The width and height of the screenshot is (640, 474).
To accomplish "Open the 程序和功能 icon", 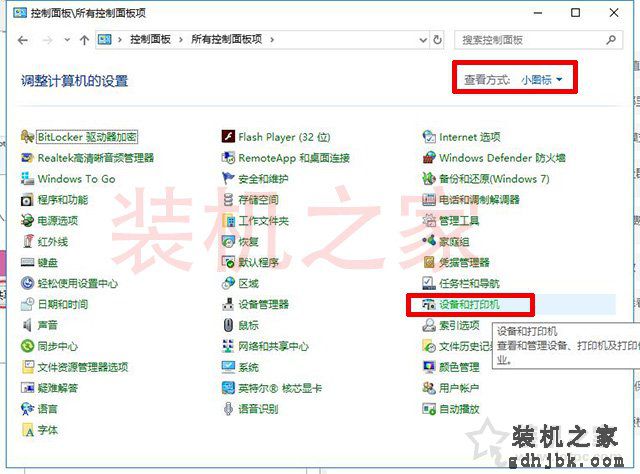I will 27,200.
